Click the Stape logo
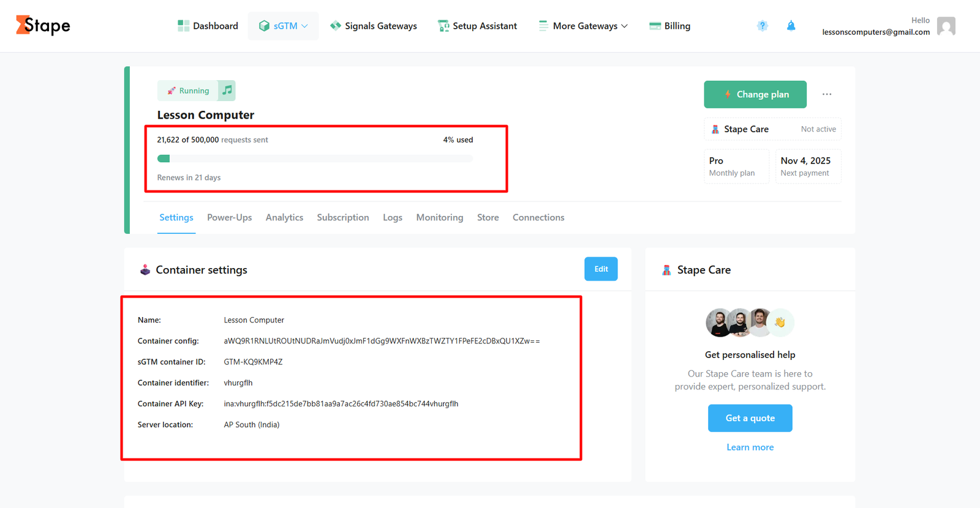The image size is (980, 508). point(43,25)
